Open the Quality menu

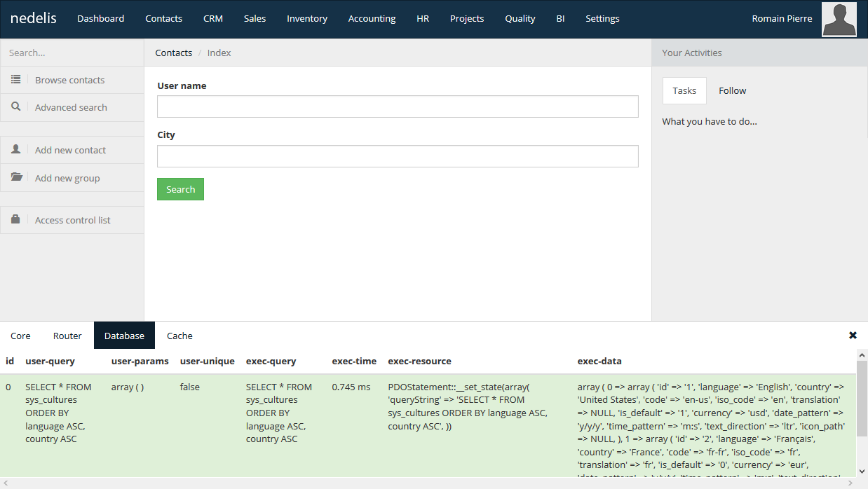[520, 19]
